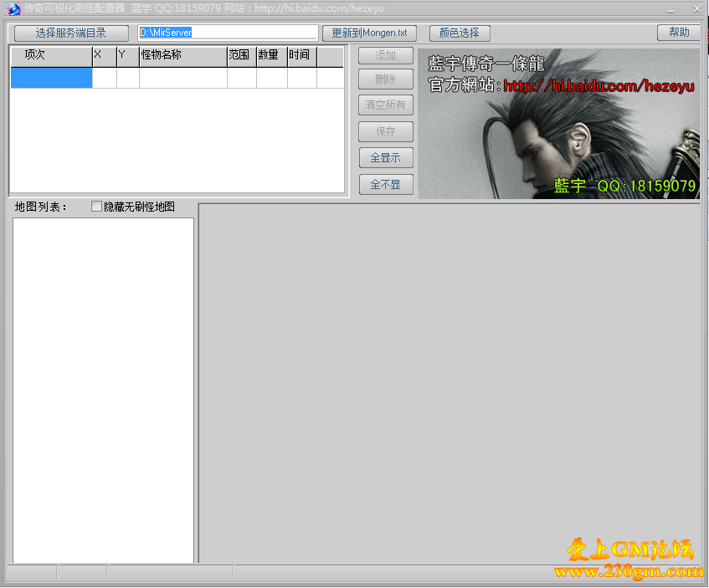
Task: Click the 添加 add button
Action: (386, 55)
